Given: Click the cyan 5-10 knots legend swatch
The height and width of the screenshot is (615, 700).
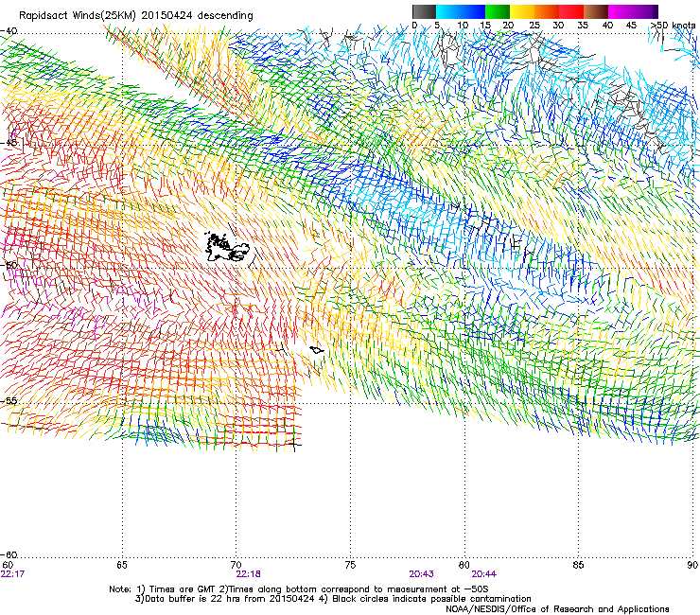Looking at the screenshot, I should coord(448,11).
